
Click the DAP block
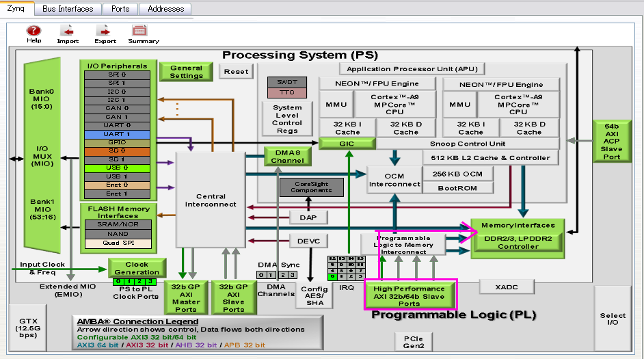point(308,217)
